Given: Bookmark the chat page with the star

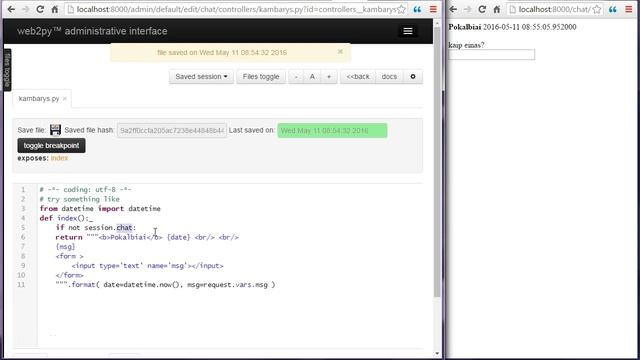Looking at the screenshot, I should (x=597, y=9).
